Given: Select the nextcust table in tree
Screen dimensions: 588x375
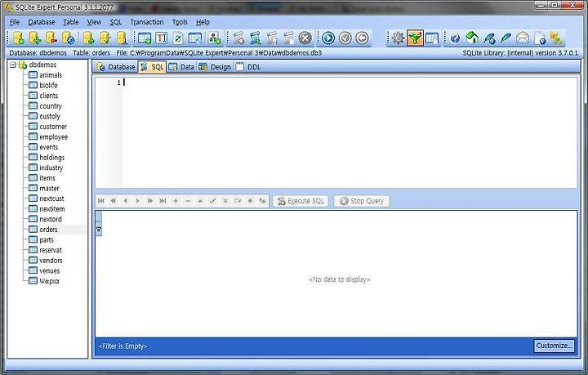Looking at the screenshot, I should click(51, 199).
